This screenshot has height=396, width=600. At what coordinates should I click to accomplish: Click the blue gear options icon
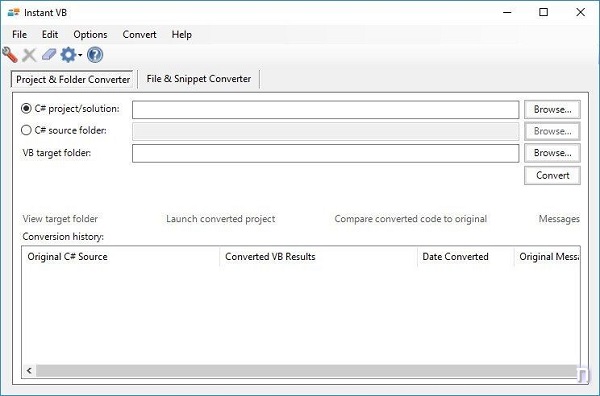click(x=68, y=55)
